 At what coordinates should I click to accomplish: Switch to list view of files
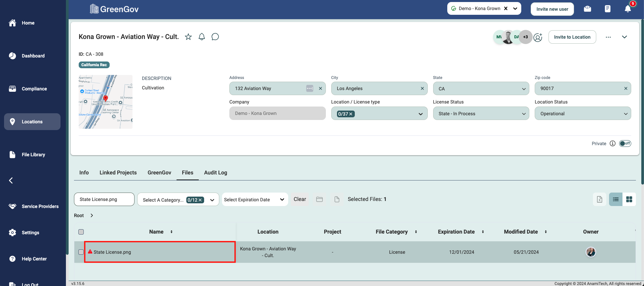616,199
